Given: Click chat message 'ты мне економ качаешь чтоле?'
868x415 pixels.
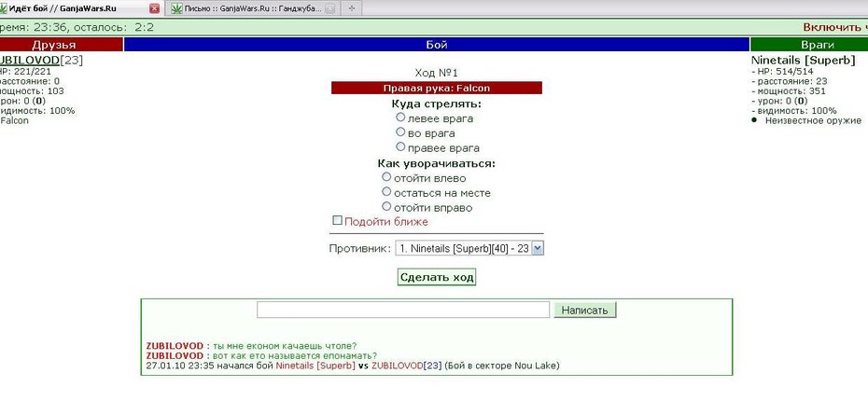Looking at the screenshot, I should [284, 346].
